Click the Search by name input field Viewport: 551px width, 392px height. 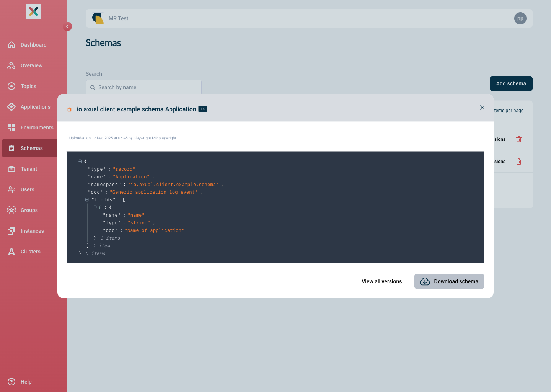click(143, 87)
